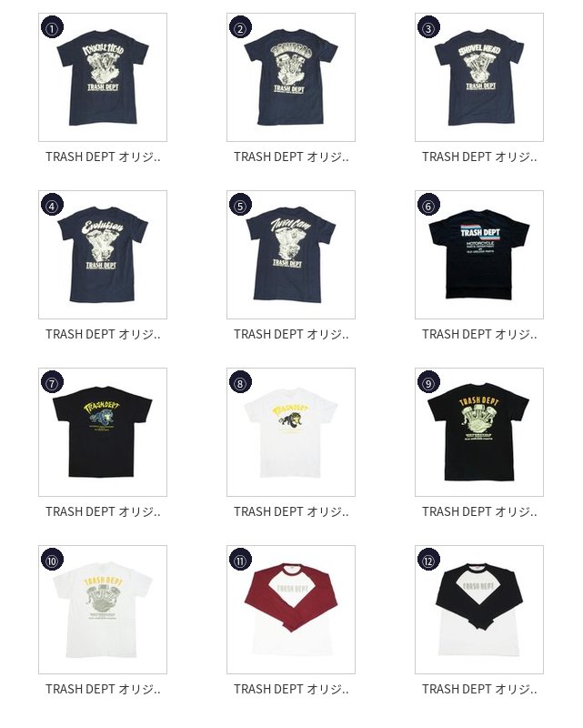Open the Knuckle Head navy t-shirt thumbnail

click(103, 77)
